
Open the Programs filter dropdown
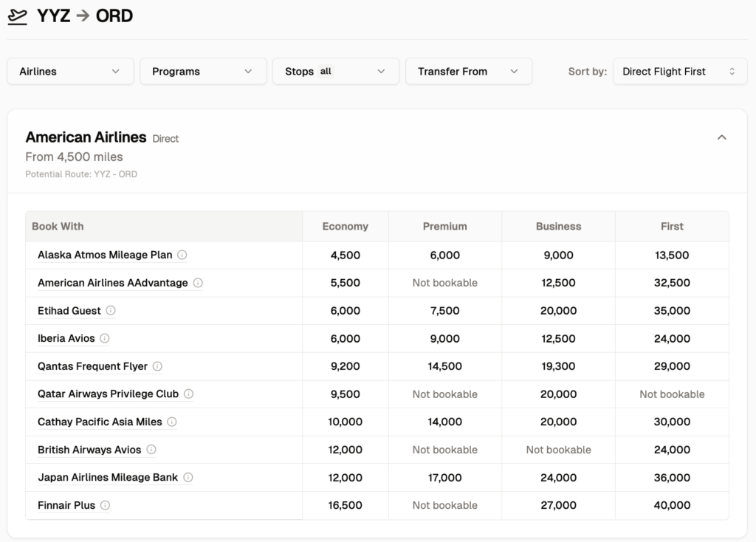pyautogui.click(x=203, y=72)
